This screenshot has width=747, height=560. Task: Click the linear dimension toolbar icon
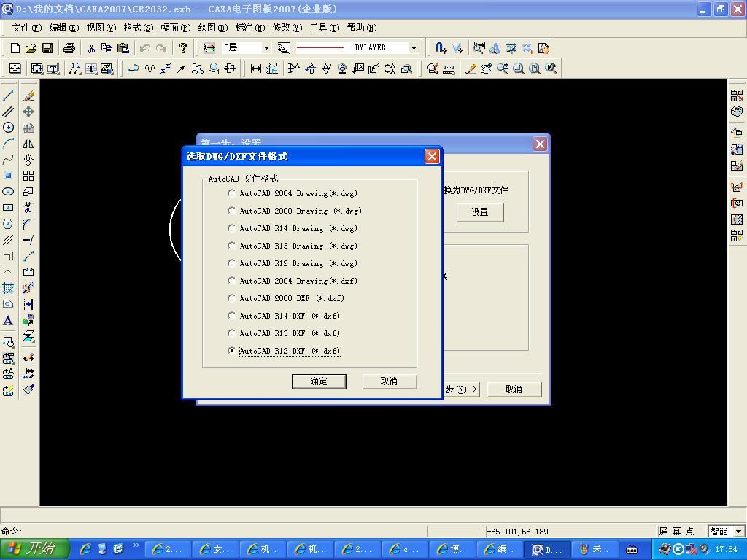[256, 69]
